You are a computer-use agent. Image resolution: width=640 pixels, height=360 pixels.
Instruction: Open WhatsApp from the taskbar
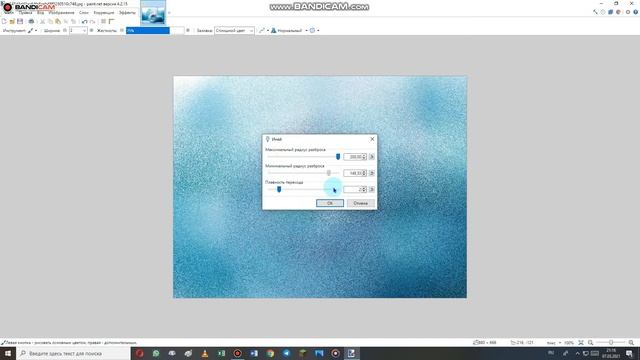(x=156, y=353)
